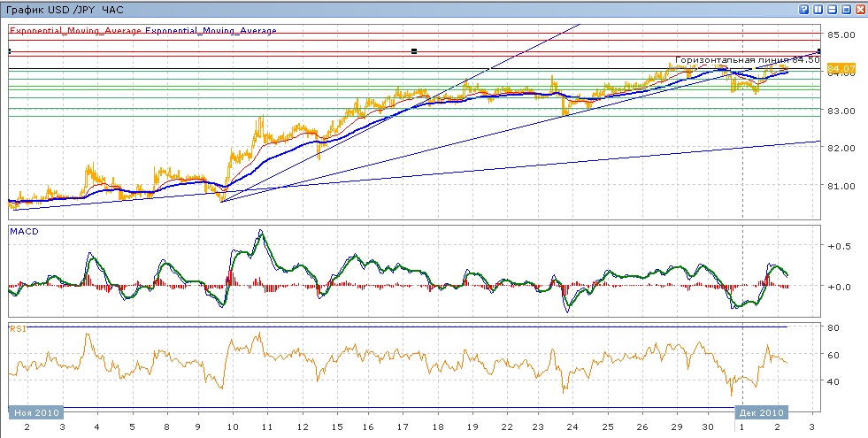Click the Дек 2010 month marker
The height and width of the screenshot is (438, 868).
coord(760,412)
